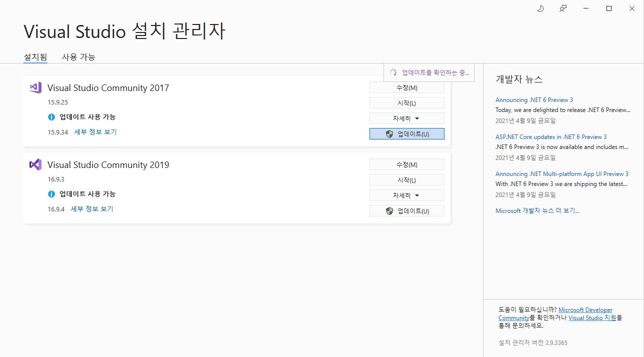The height and width of the screenshot is (357, 644).
Task: Click the info icon for the 2019 update
Action: pos(51,194)
